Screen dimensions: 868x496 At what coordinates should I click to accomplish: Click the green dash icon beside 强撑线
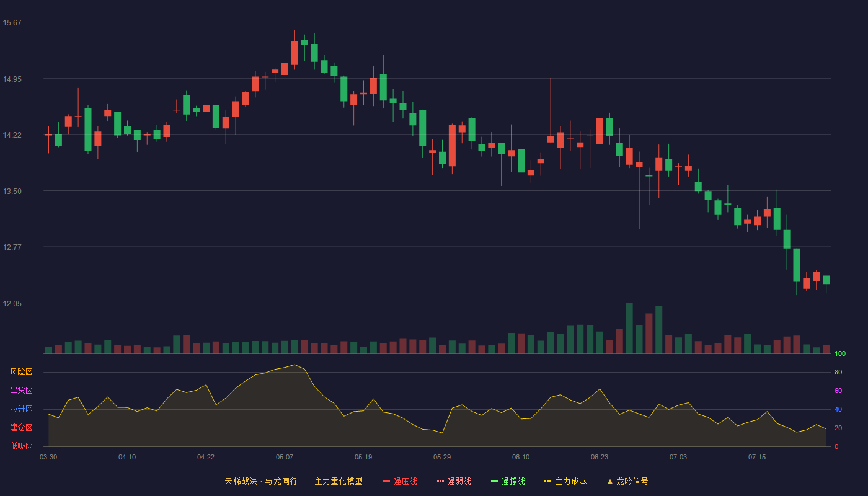[494, 481]
